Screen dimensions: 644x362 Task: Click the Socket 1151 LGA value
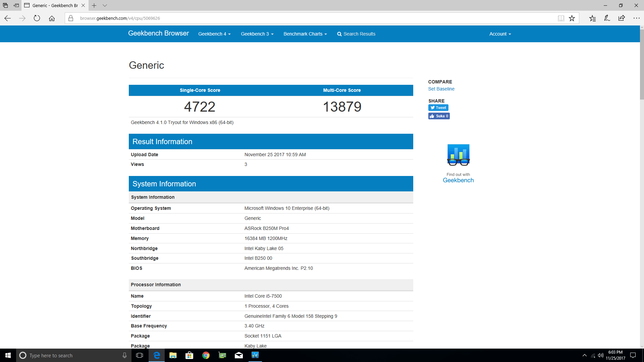[x=263, y=336]
